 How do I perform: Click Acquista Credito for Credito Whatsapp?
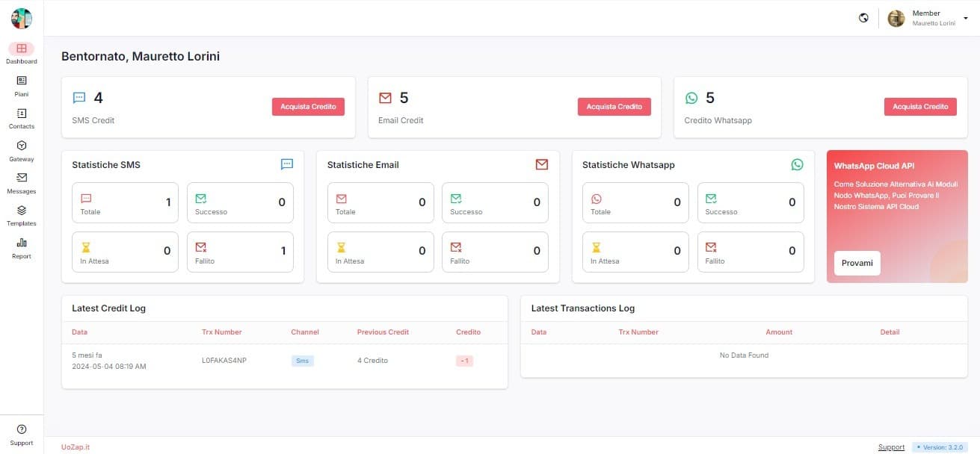pos(919,107)
